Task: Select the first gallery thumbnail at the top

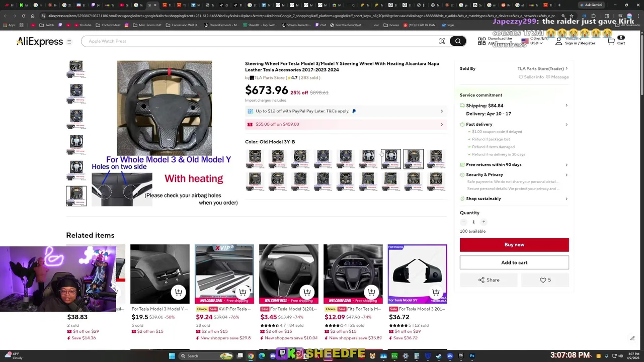Action: (x=76, y=69)
